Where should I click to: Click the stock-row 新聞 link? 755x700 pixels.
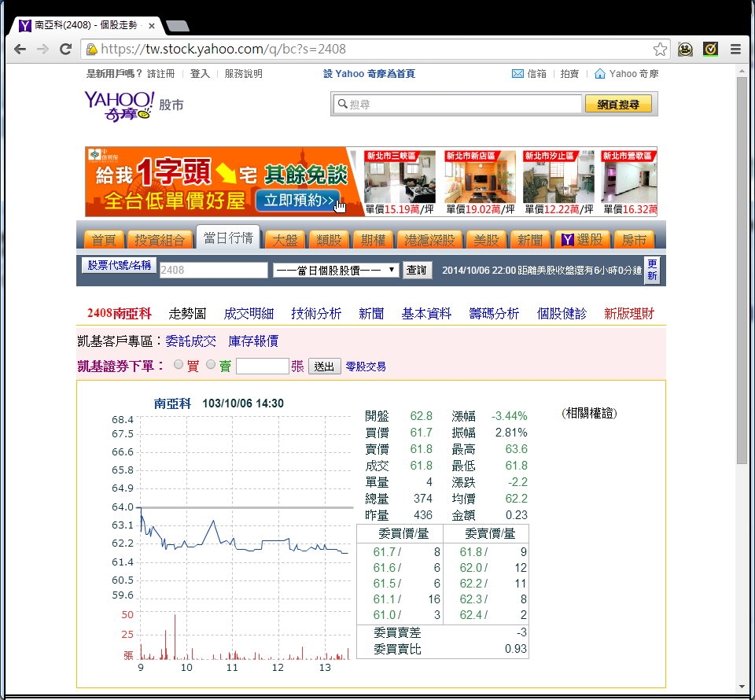(x=371, y=314)
